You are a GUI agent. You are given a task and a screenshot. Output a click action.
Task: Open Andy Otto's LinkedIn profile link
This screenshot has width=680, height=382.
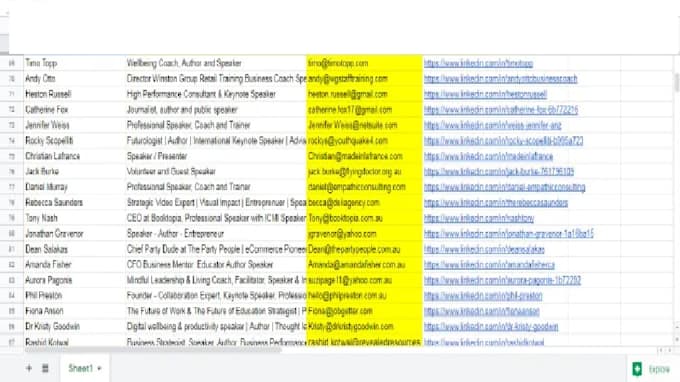500,79
